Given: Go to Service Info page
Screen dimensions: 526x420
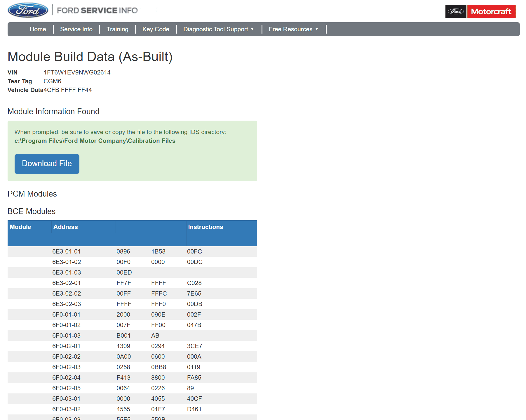Looking at the screenshot, I should (x=76, y=29).
